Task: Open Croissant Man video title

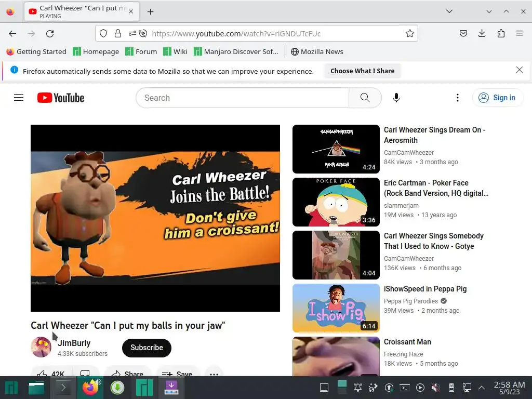Action: pyautogui.click(x=407, y=342)
